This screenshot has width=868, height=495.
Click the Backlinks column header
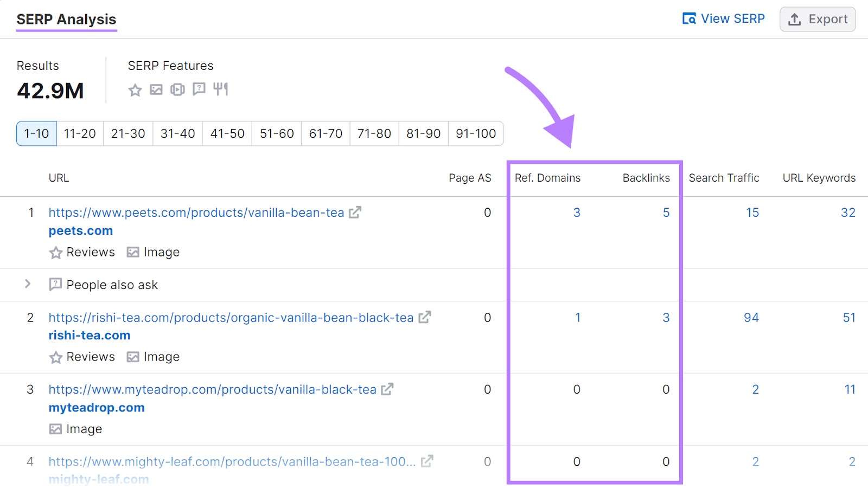pos(646,178)
